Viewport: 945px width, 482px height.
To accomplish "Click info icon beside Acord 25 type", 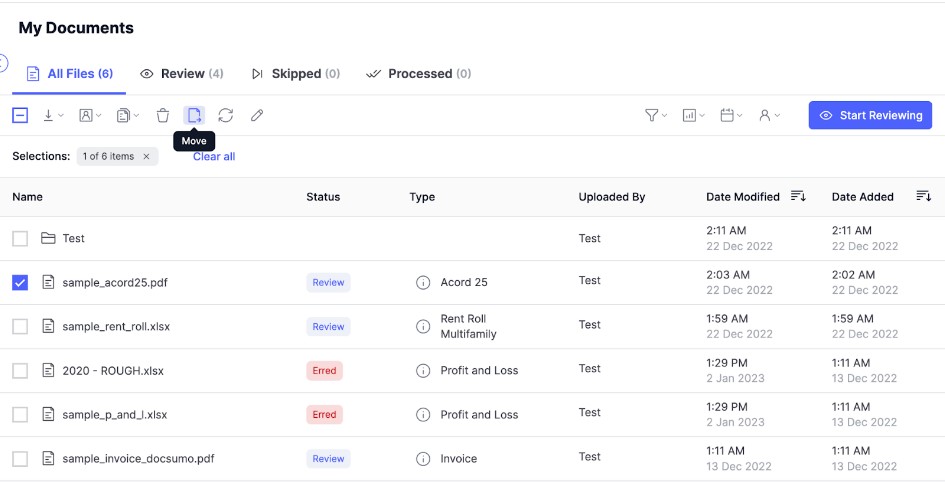I will (423, 283).
